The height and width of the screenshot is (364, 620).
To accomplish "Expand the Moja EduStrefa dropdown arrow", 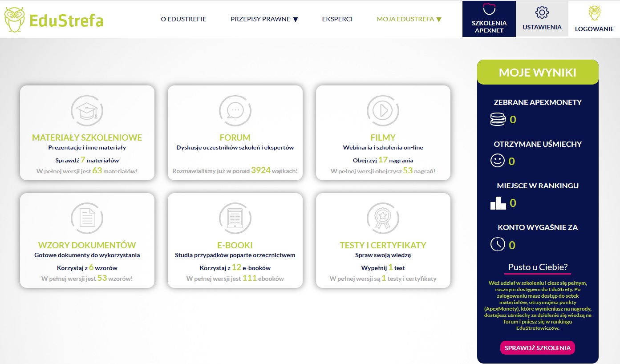I will coord(439,19).
